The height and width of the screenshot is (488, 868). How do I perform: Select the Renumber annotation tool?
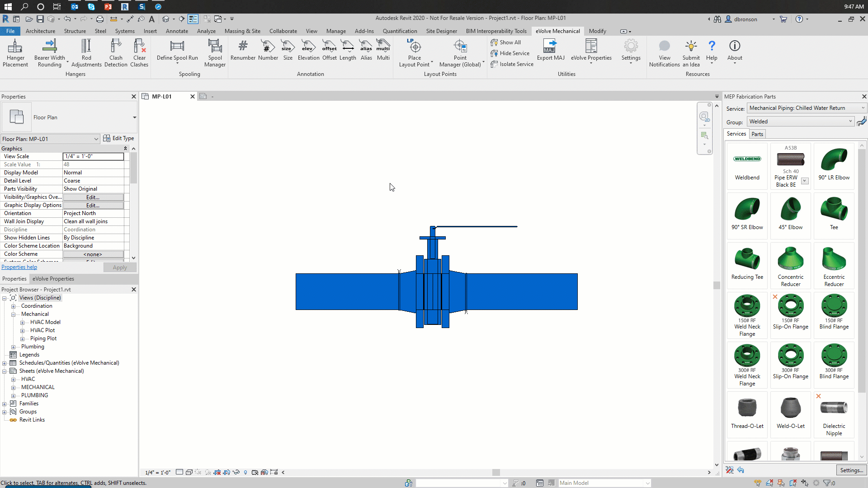[x=243, y=50]
